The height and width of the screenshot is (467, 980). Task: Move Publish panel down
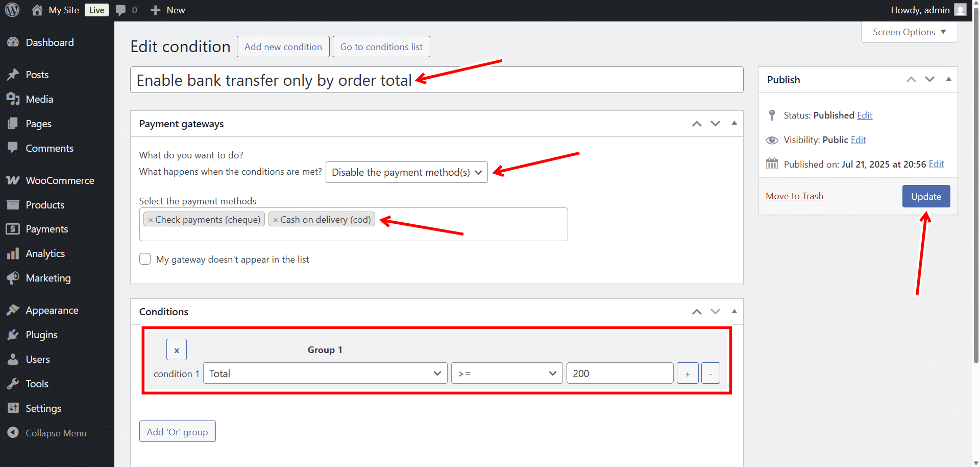click(930, 79)
